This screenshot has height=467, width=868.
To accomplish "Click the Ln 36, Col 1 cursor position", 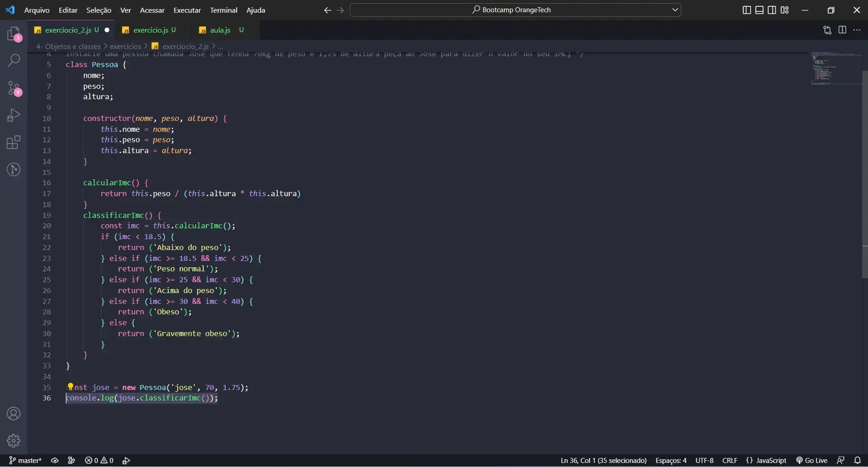I will point(603,460).
